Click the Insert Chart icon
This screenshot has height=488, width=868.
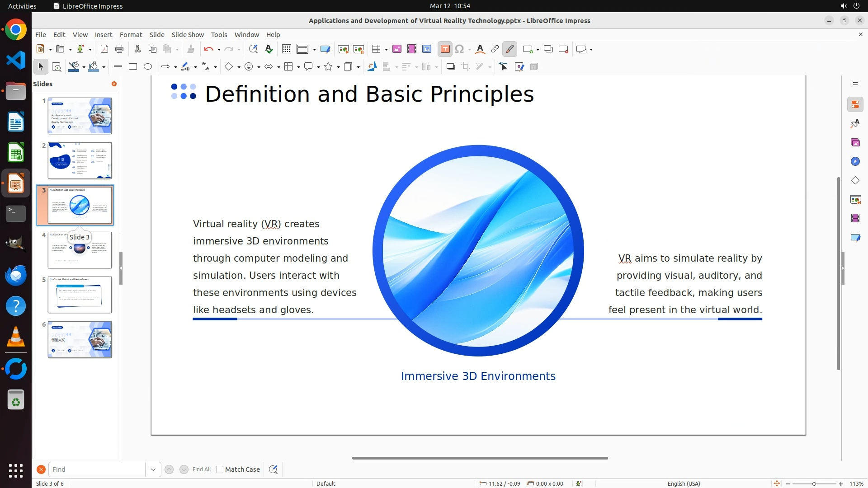[x=427, y=49]
